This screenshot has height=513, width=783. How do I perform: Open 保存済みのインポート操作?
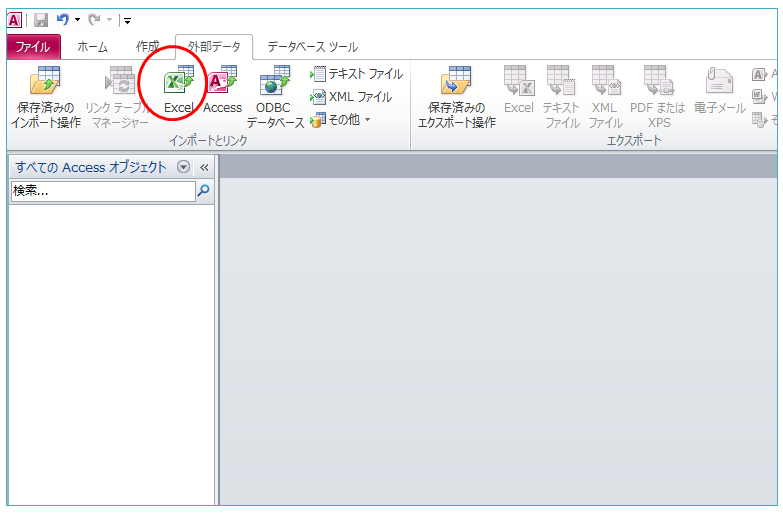pos(45,97)
